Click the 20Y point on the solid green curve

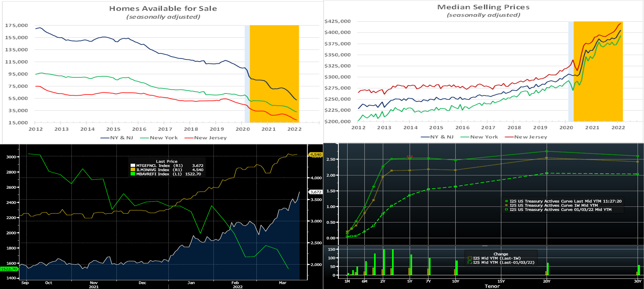(547, 151)
